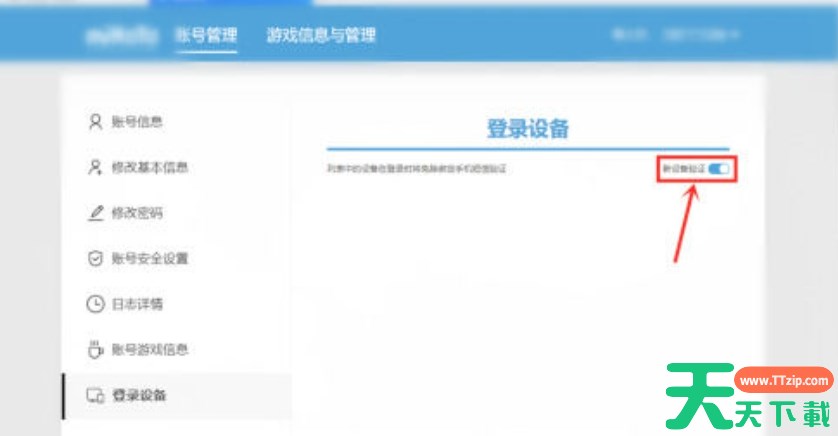The height and width of the screenshot is (436, 838).
Task: Open the 游戏信息与管理 tab
Action: click(321, 35)
